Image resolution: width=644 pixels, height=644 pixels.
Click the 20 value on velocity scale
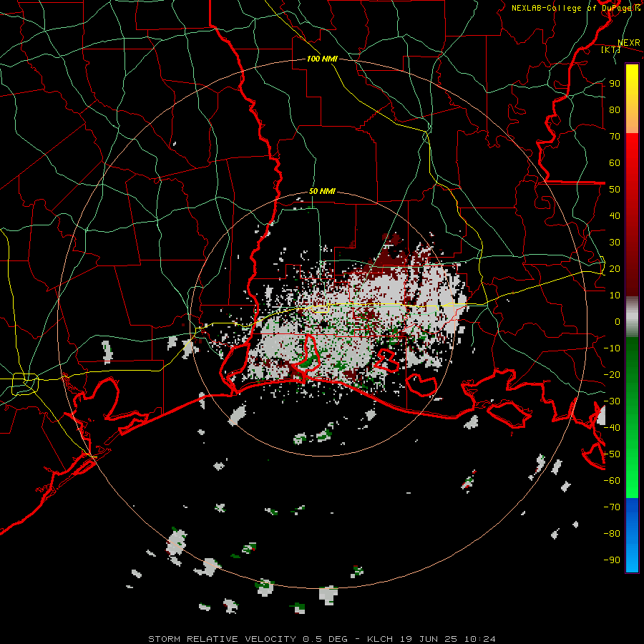point(615,269)
